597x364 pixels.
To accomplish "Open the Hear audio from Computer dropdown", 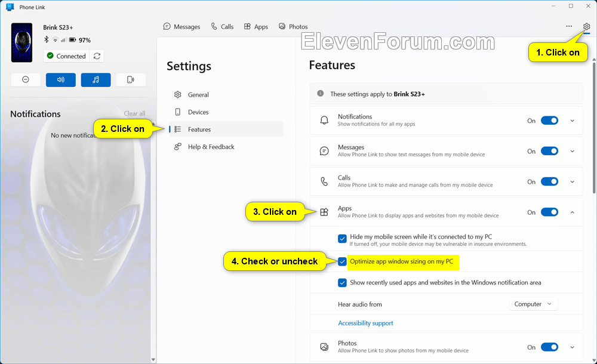I will (533, 304).
